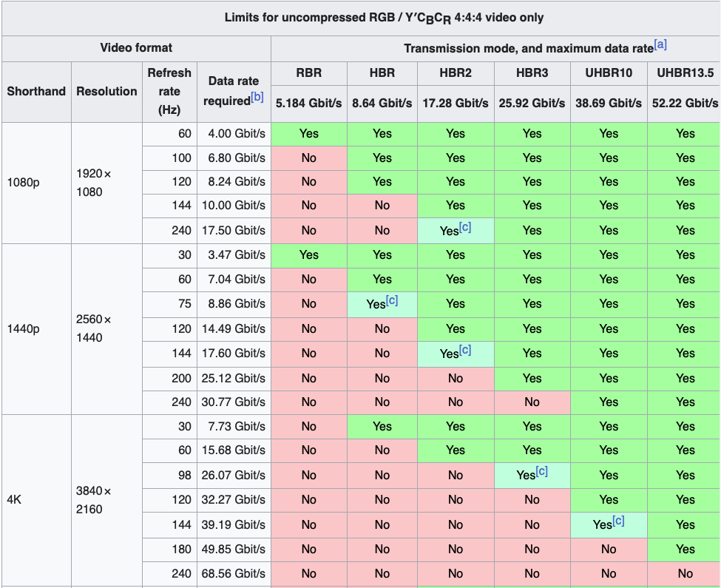Click the 10.00 Gbit/s data rate cell
This screenshot has width=721, height=588.
(234, 206)
